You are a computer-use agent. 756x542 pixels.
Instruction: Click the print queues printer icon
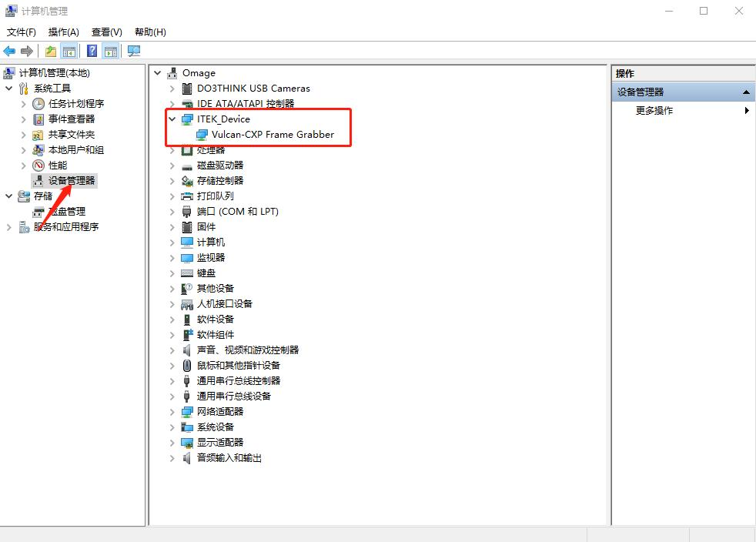[x=187, y=196]
